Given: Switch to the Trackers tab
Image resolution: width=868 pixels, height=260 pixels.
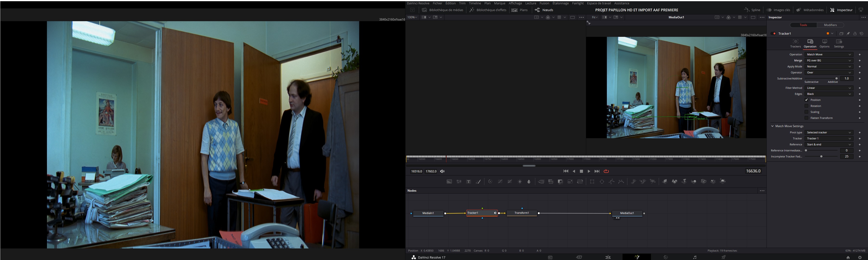Looking at the screenshot, I should (795, 43).
